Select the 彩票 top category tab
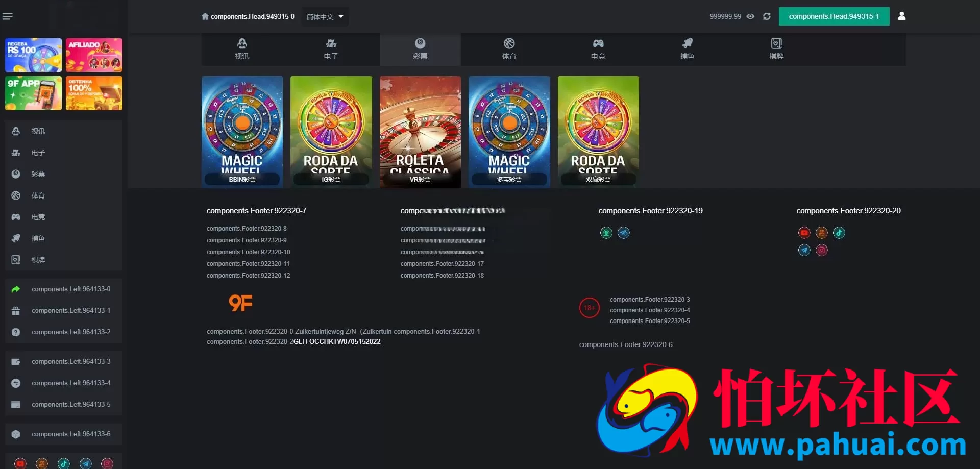 coord(420,49)
